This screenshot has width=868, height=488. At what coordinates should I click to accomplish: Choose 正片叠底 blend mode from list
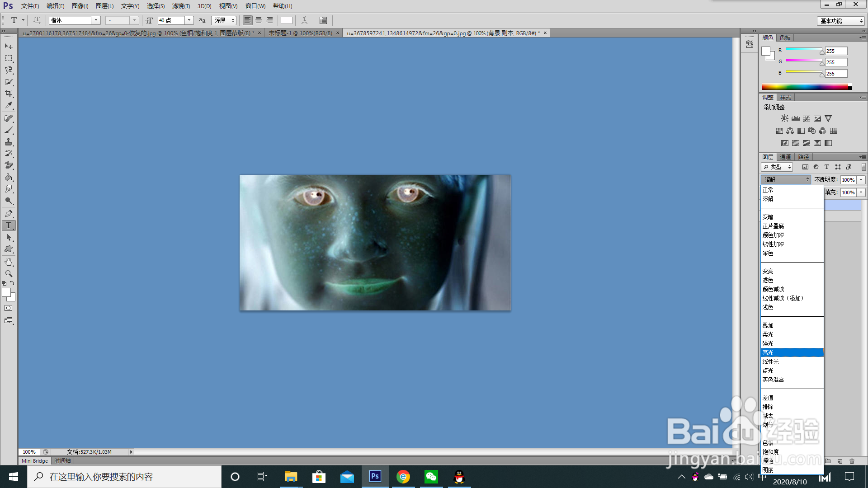773,226
